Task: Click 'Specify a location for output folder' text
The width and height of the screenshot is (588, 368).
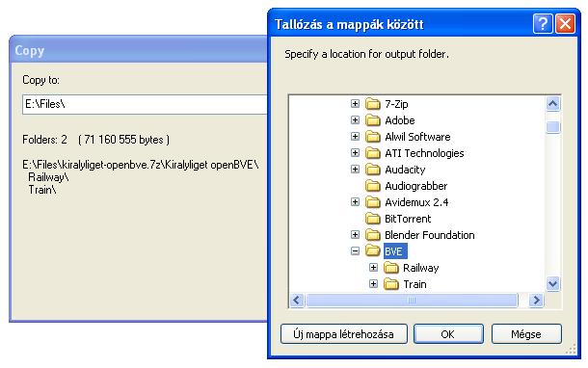Action: [x=366, y=54]
